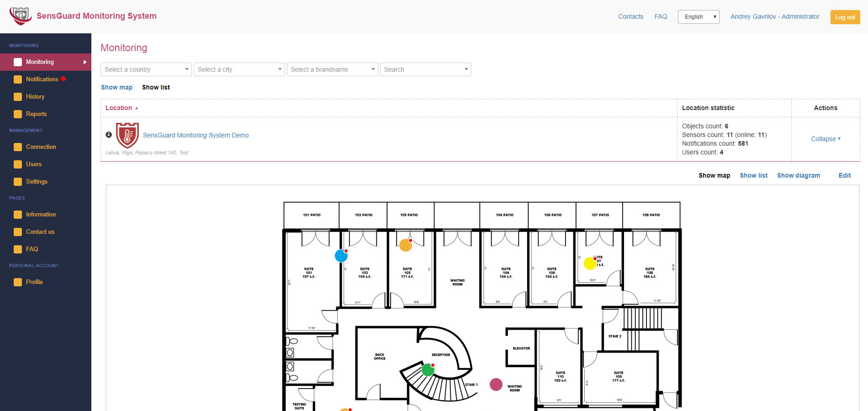Switch to Show diagram view

point(799,175)
